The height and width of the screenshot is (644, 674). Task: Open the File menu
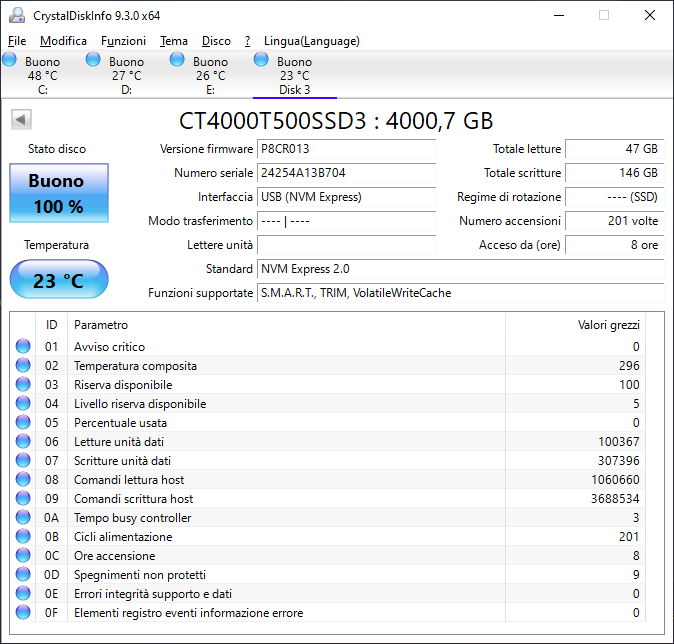tap(17, 41)
